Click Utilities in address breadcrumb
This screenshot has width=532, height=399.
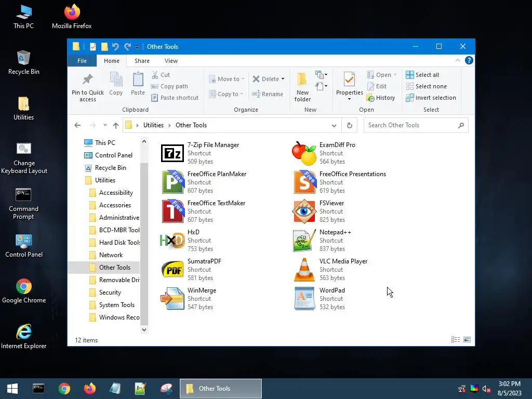tap(153, 125)
